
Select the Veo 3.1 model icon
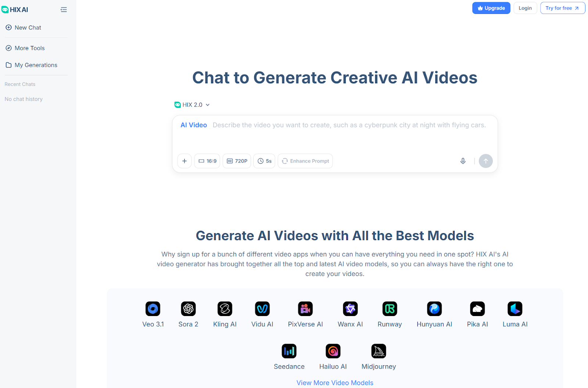tap(153, 309)
